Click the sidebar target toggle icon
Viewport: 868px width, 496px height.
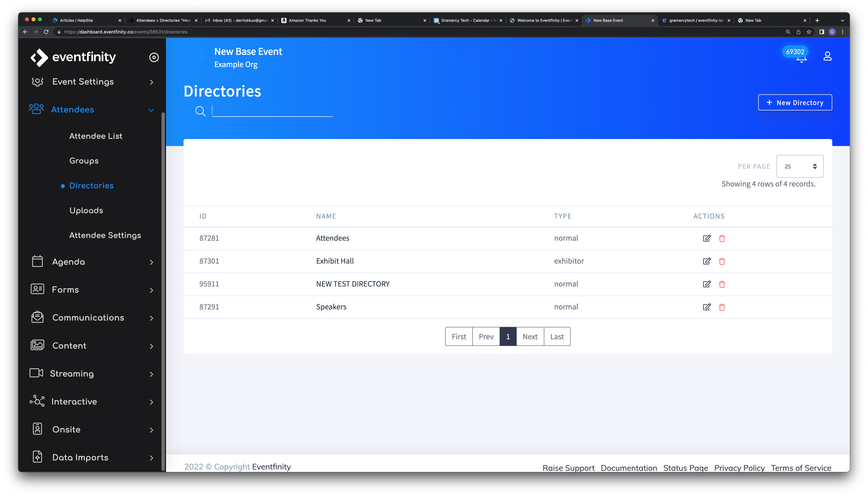pos(154,57)
